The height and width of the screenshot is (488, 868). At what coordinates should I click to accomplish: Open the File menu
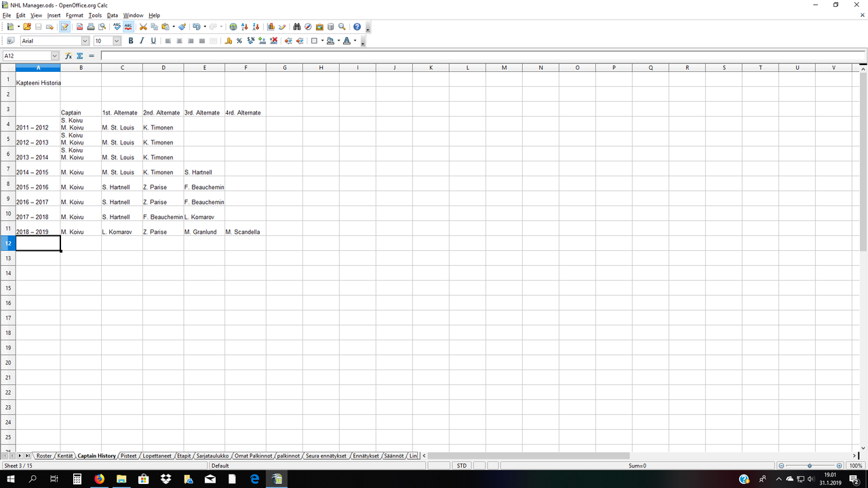point(7,15)
